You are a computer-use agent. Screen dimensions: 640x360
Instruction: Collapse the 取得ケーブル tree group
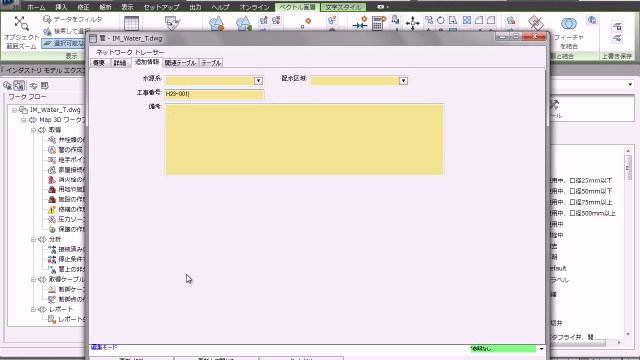[x=33, y=280]
